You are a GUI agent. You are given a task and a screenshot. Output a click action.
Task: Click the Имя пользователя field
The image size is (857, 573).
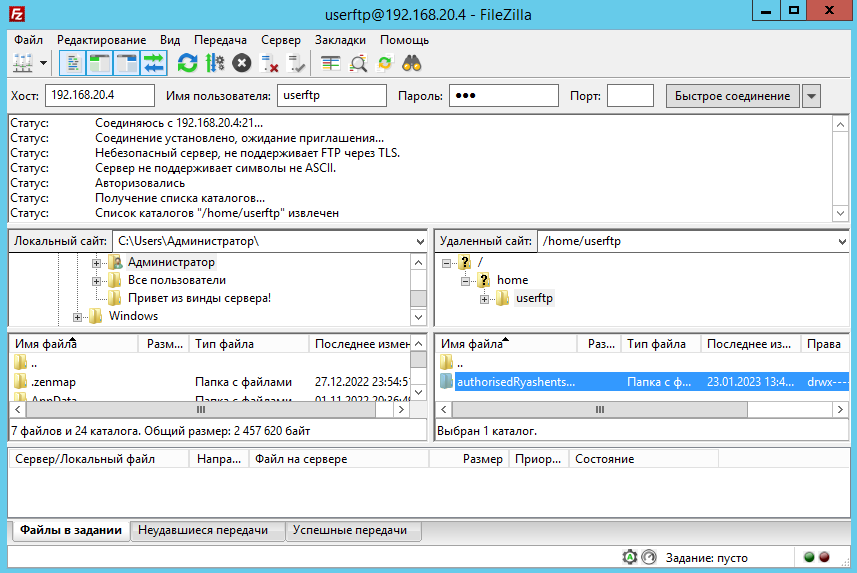pos(332,95)
